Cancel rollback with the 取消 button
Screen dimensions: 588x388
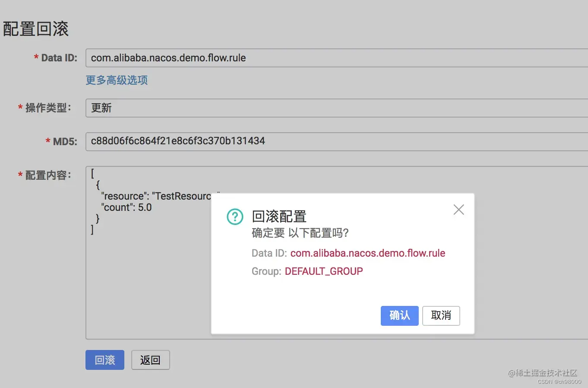[x=441, y=315]
